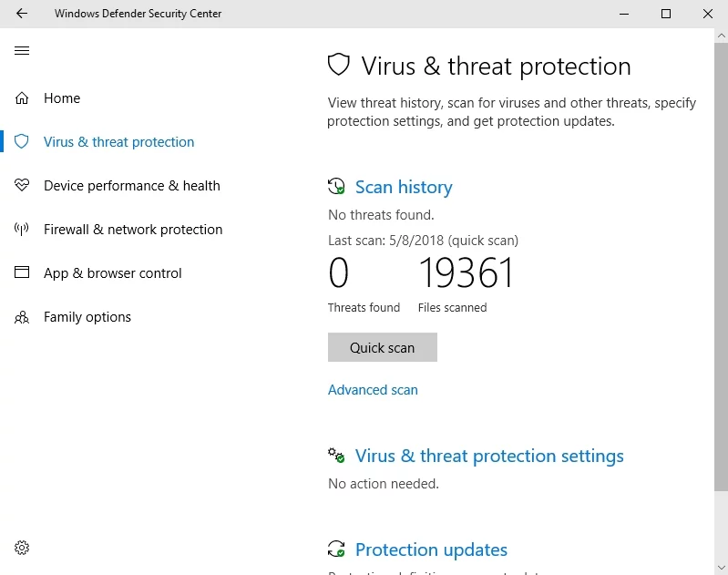Open the Advanced scan link
This screenshot has height=575, width=728.
(x=373, y=390)
